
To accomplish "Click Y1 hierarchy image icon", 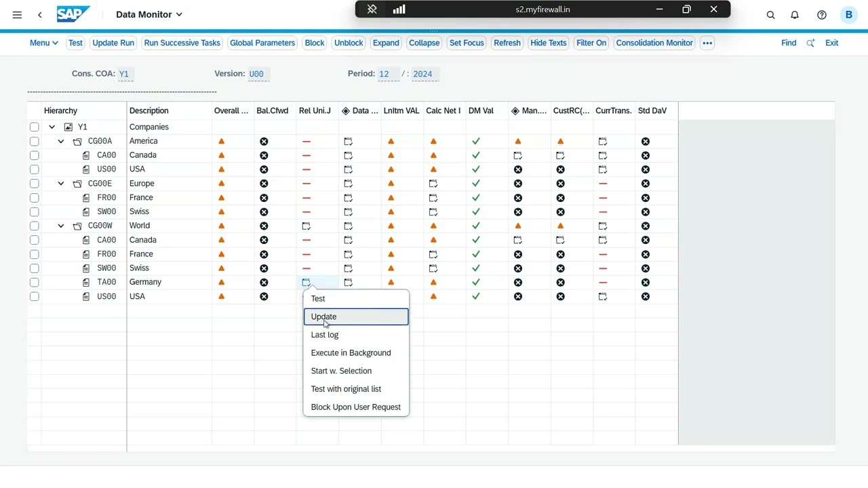I will click(68, 127).
